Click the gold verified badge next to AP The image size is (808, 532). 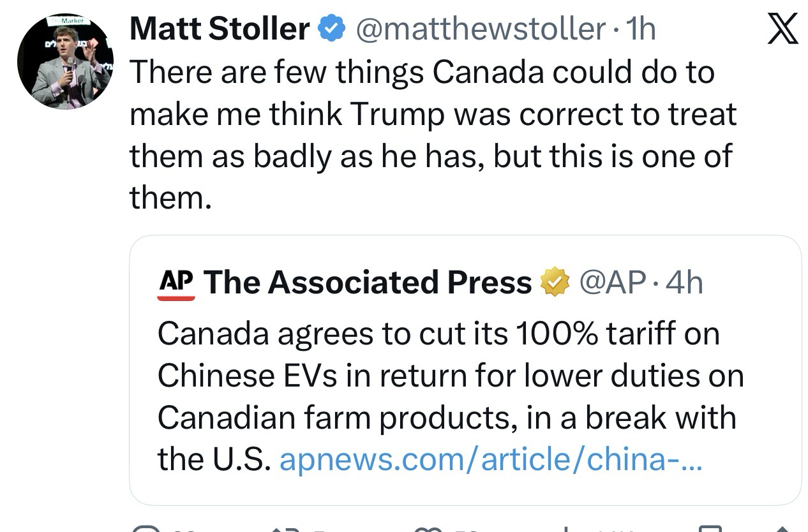[x=555, y=283]
